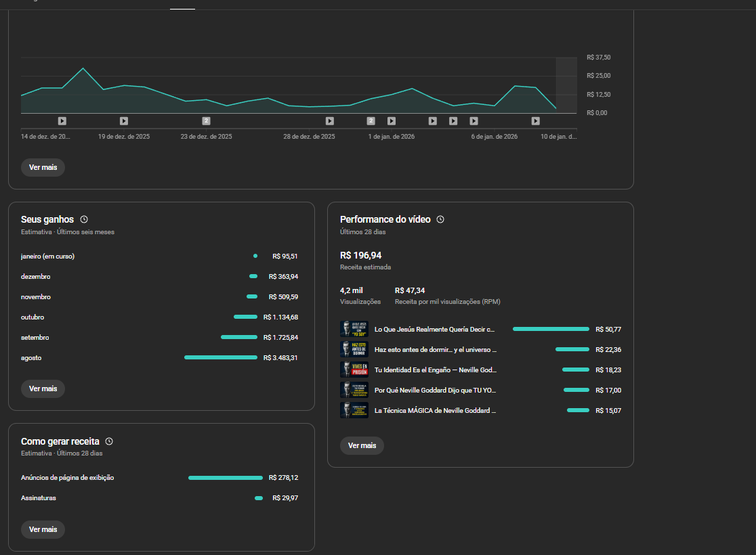The width and height of the screenshot is (756, 555).
Task: Select the Anúncios de página de exibição bar
Action: pyautogui.click(x=225, y=478)
